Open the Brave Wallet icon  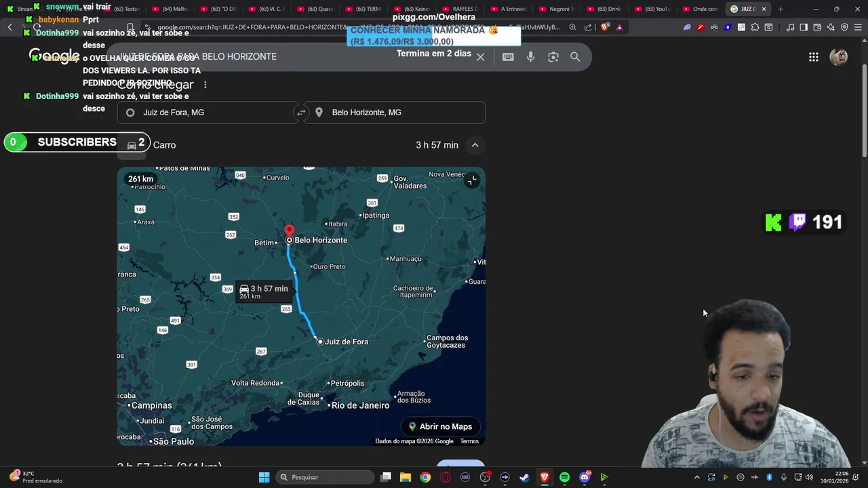click(x=817, y=27)
